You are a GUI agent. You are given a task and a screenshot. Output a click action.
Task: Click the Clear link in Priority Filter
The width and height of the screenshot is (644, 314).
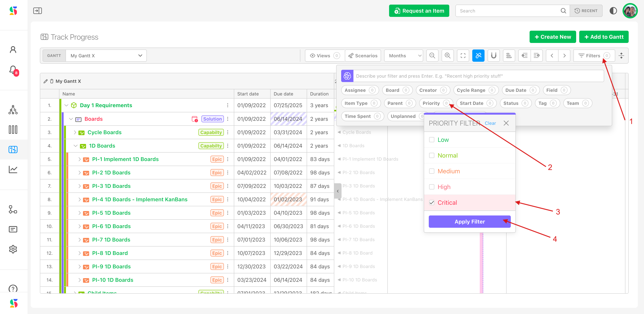(490, 123)
